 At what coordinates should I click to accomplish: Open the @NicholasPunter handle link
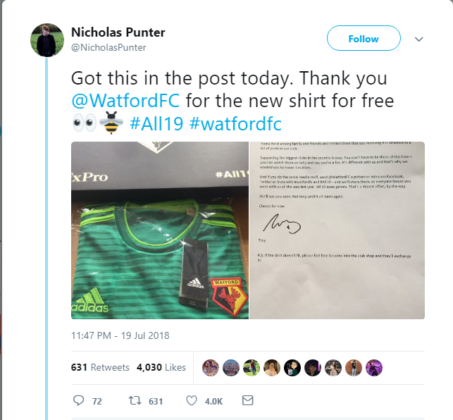[x=109, y=48]
